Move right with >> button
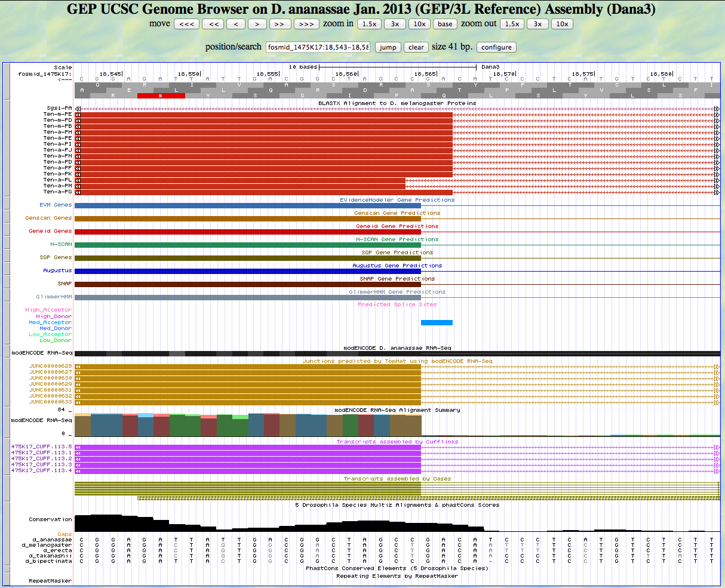Image resolution: width=725 pixels, height=588 pixels. (x=280, y=24)
